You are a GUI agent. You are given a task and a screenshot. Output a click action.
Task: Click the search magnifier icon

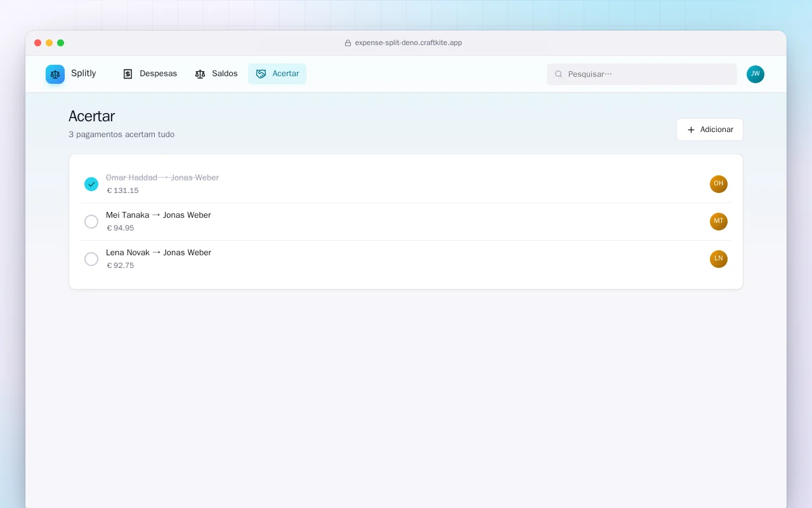559,74
